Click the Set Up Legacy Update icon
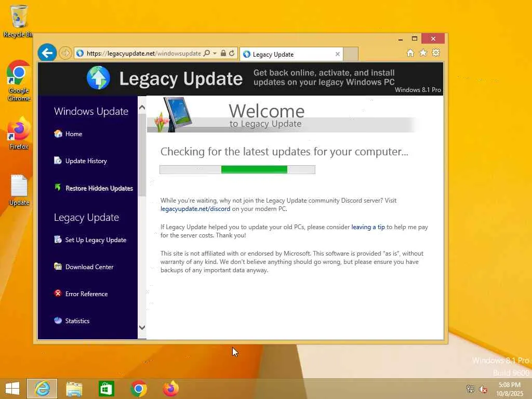The image size is (532, 399). (x=58, y=240)
